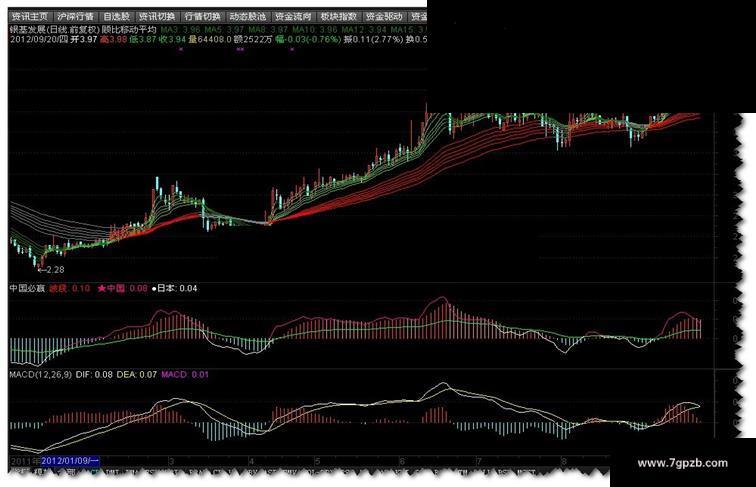The width and height of the screenshot is (756, 487).
Task: Click the amplitude value 振0.11(2.77%)
Action: pyautogui.click(x=373, y=40)
